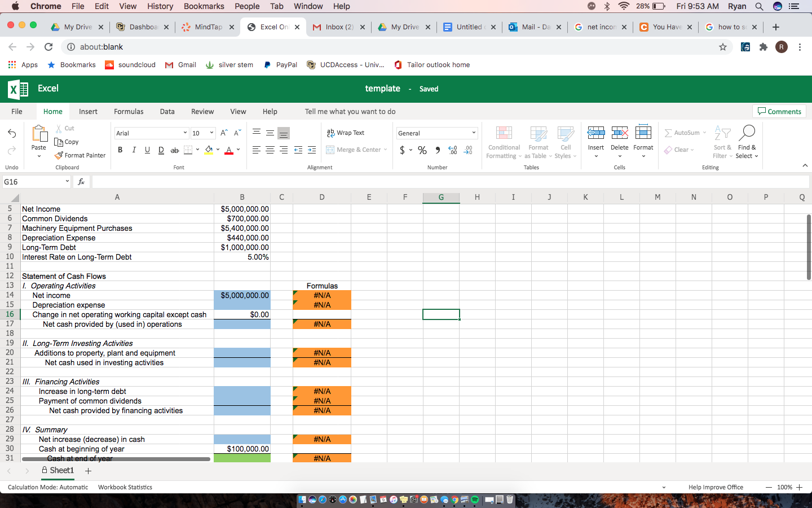Select the Format Painter tool

pyautogui.click(x=80, y=155)
